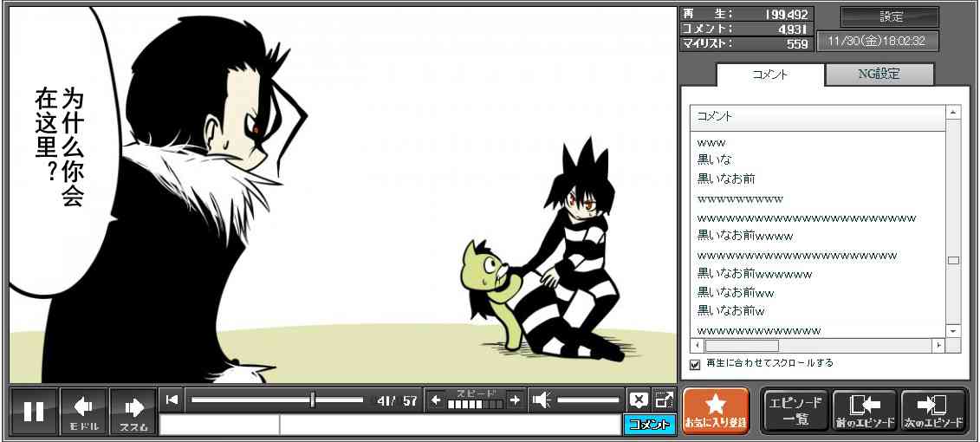Hide on-screen comments with X bubble icon
Image resolution: width=980 pixels, height=442 pixels.
pyautogui.click(x=639, y=400)
